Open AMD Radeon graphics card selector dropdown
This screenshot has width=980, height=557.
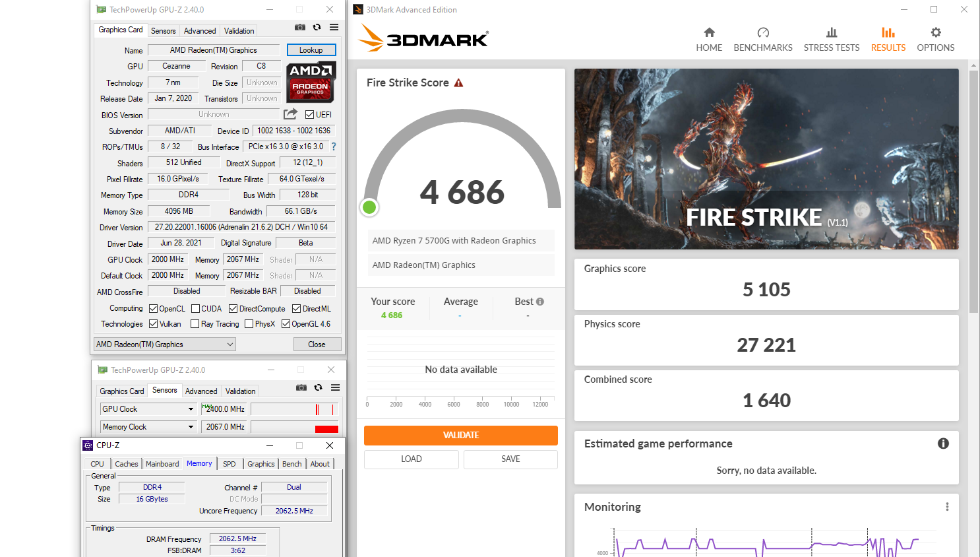pyautogui.click(x=164, y=344)
